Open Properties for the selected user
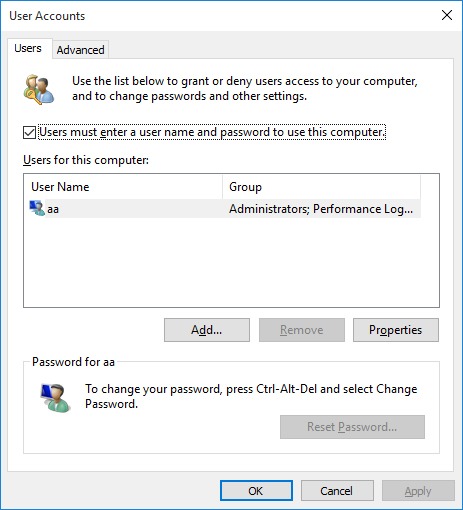Screen dimensions: 463x510 pyautogui.click(x=396, y=330)
